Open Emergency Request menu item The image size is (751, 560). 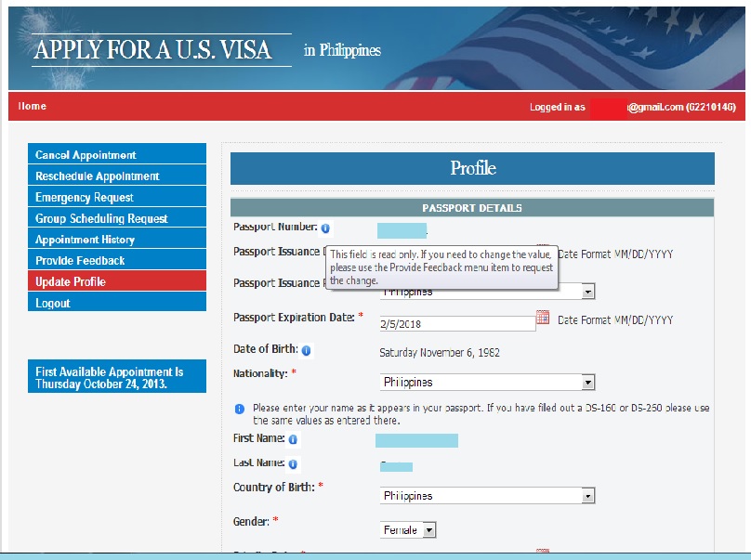[117, 197]
